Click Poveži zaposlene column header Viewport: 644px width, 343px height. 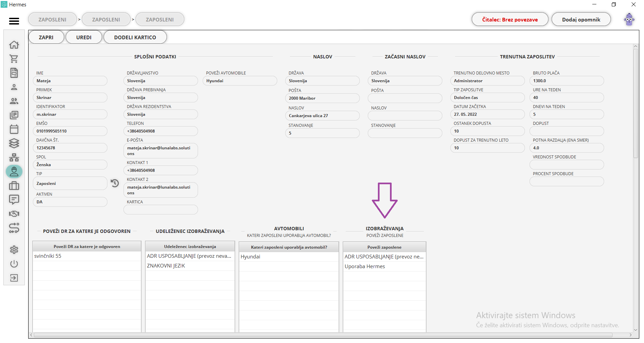point(385,247)
